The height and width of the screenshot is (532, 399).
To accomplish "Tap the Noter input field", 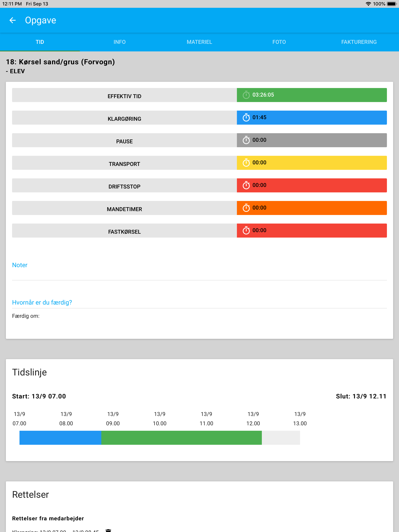I will pyautogui.click(x=199, y=273).
